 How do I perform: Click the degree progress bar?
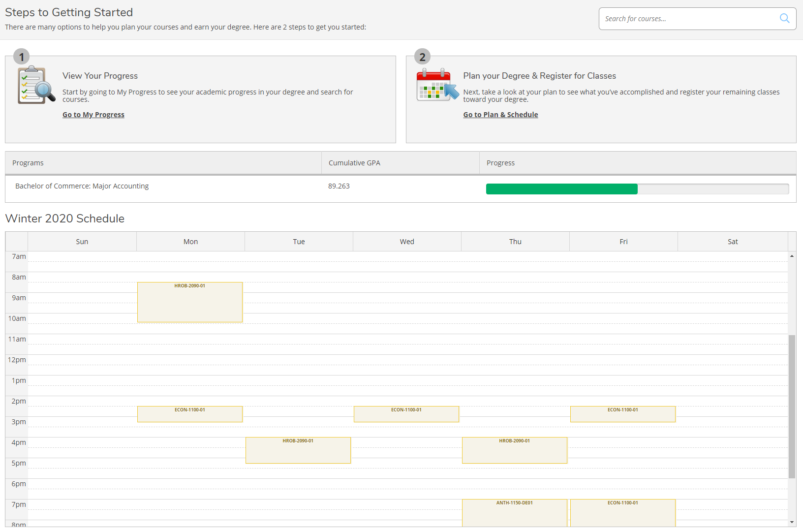tap(637, 189)
